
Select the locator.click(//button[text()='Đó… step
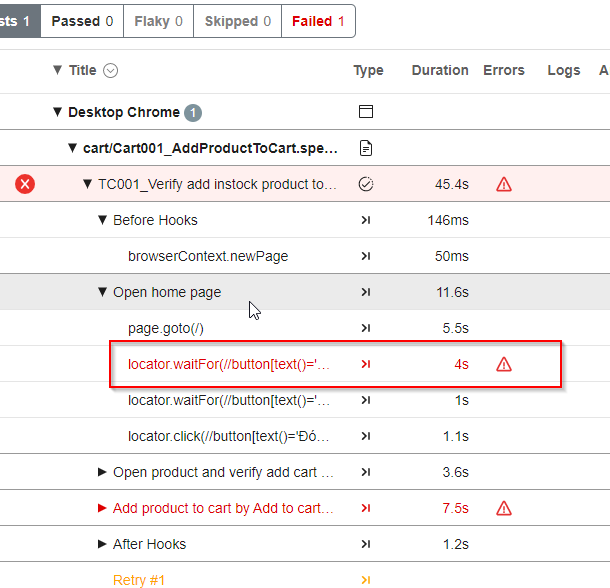point(229,436)
